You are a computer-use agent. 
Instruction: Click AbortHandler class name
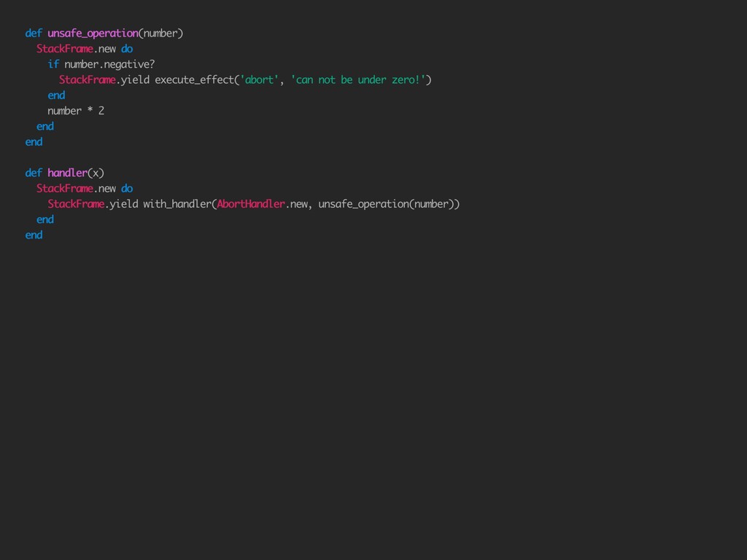tap(251, 204)
